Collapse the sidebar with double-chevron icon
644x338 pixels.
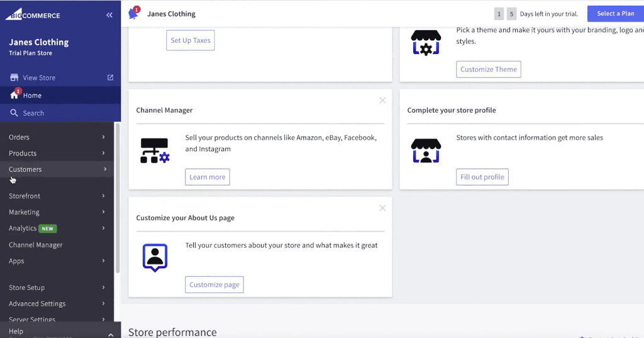pos(109,15)
